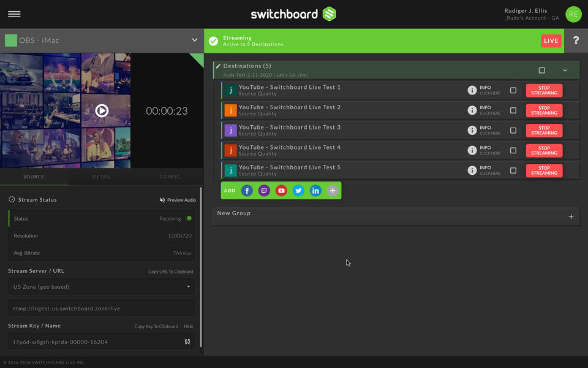
Task: Check the Live Test 4 checkbox
Action: coord(513,151)
